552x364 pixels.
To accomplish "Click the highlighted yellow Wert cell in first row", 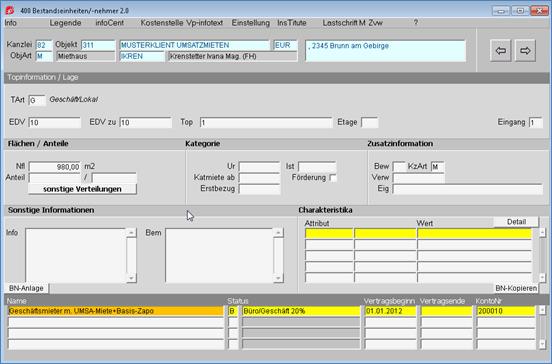I will coord(475,233).
